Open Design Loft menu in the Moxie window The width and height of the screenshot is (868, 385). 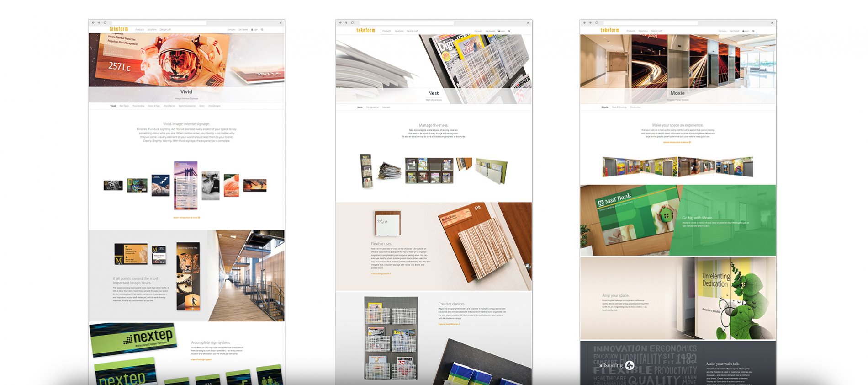pyautogui.click(x=656, y=31)
